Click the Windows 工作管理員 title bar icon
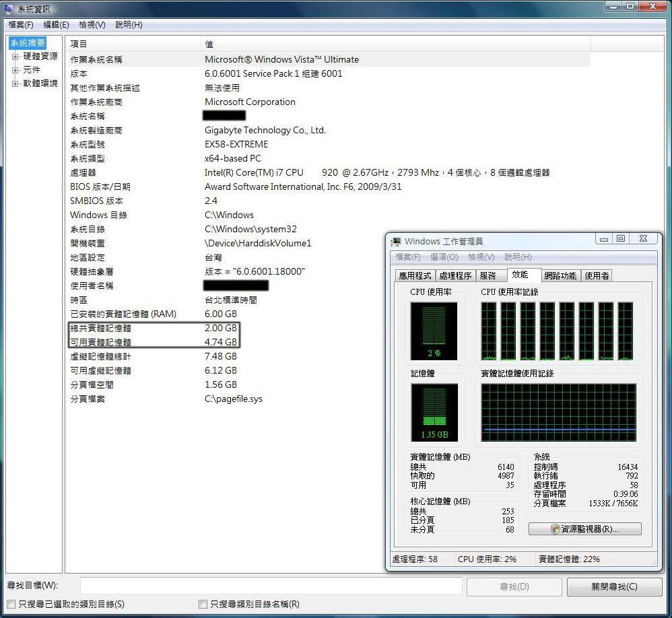 point(396,242)
